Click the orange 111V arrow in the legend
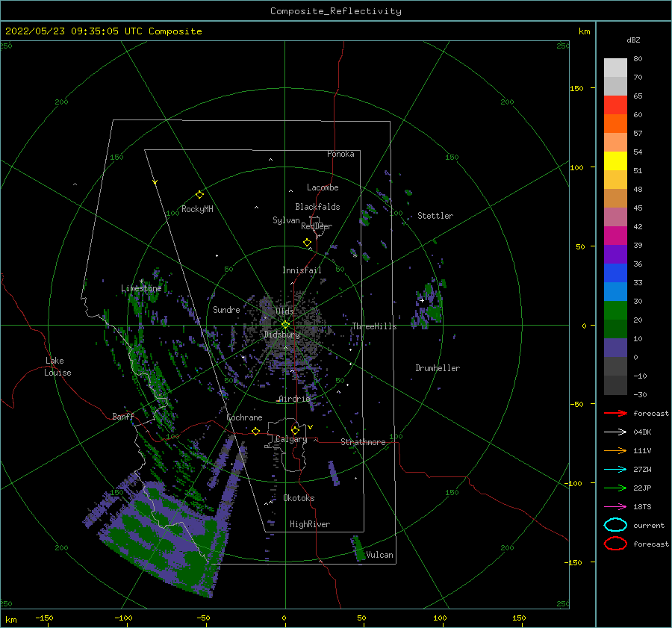This screenshot has width=672, height=628. coord(615,450)
